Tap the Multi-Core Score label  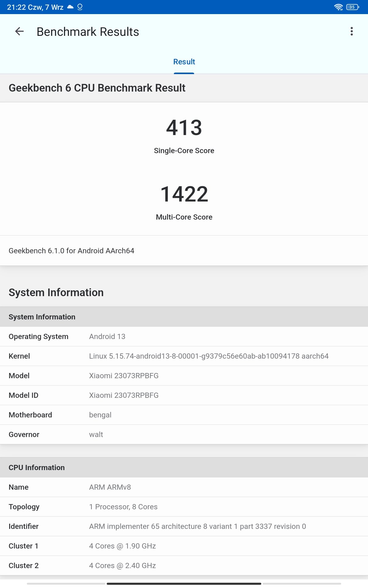coord(184,217)
